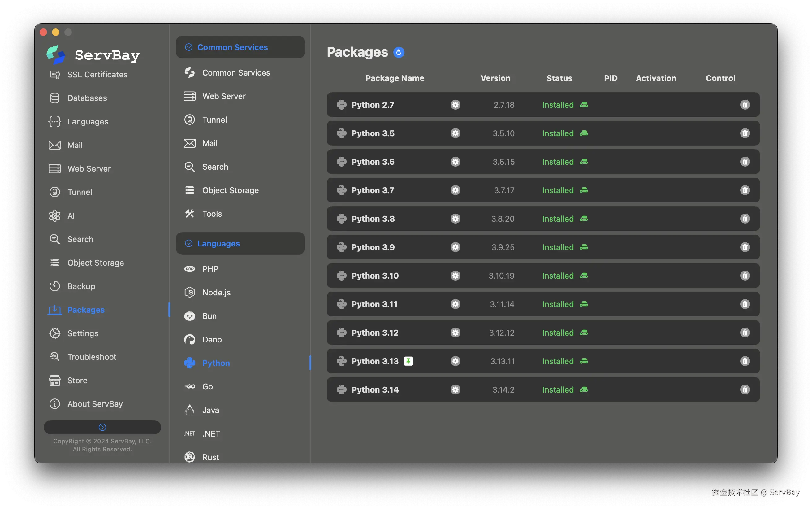Image resolution: width=812 pixels, height=509 pixels.
Task: Open settings gear for Python 3.8
Action: point(455,219)
